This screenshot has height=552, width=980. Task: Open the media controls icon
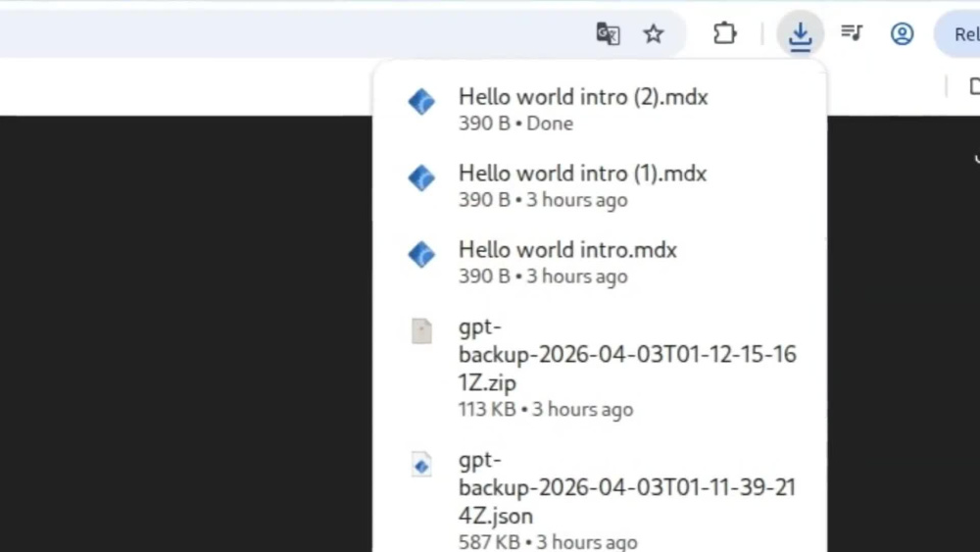pos(852,32)
